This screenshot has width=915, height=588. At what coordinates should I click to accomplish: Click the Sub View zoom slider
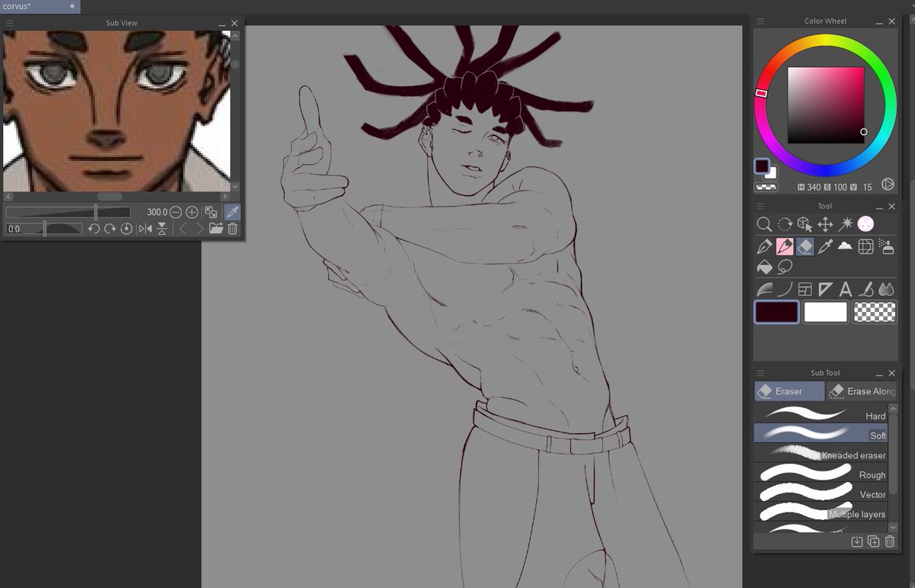tap(68, 213)
